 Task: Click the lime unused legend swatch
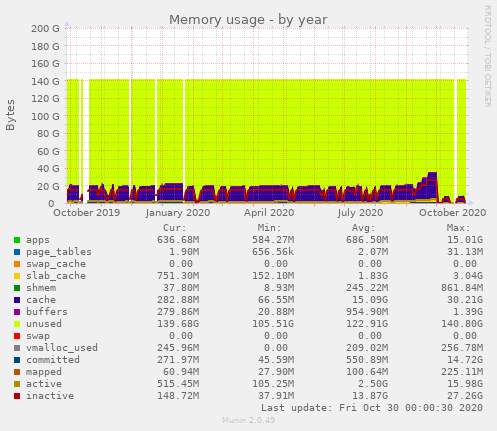[x=17, y=324]
